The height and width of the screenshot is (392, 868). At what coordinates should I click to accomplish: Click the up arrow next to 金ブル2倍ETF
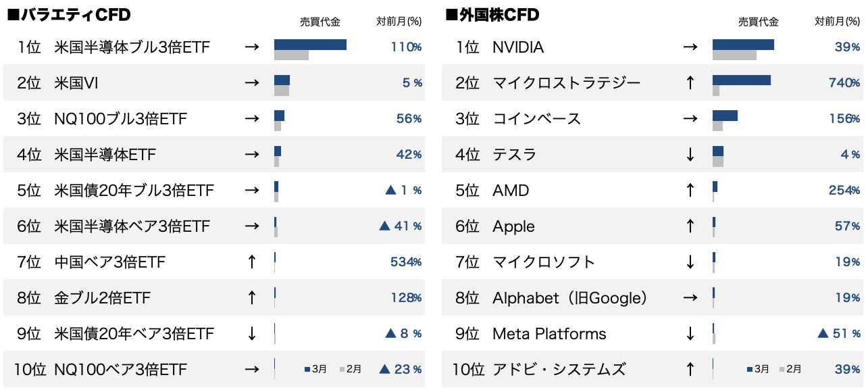252,297
